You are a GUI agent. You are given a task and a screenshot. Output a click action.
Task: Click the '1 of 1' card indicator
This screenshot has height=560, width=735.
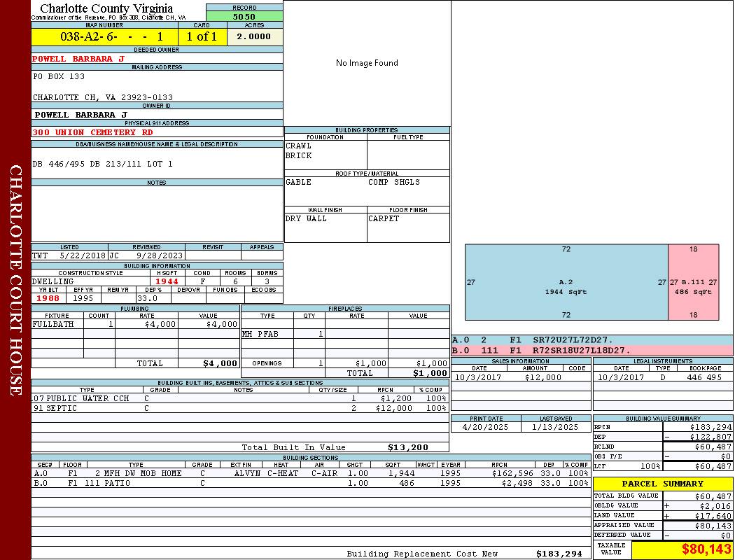coord(202,36)
